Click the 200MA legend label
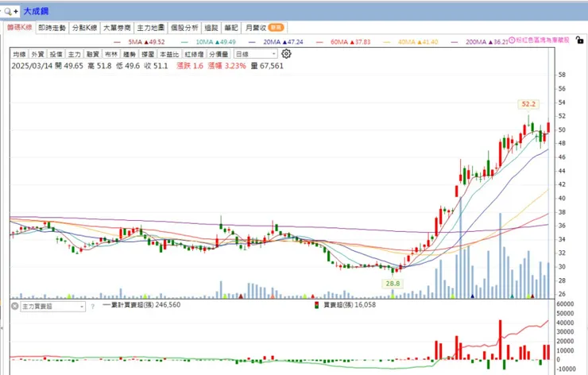This screenshot has width=588, height=375. pos(487,42)
